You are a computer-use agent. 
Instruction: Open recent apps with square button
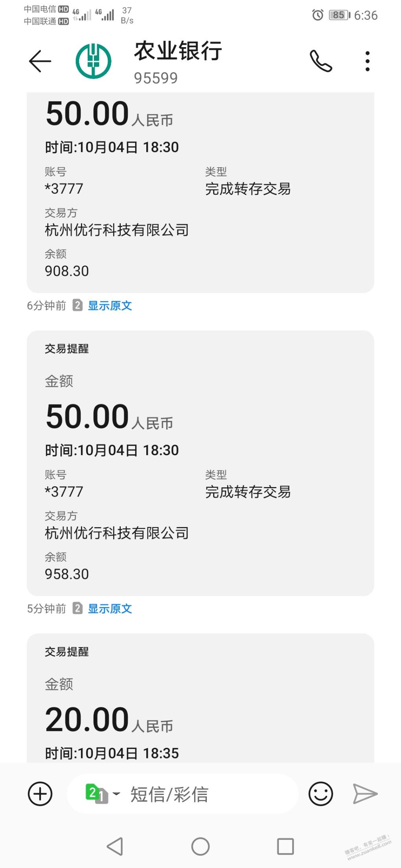[x=285, y=846]
